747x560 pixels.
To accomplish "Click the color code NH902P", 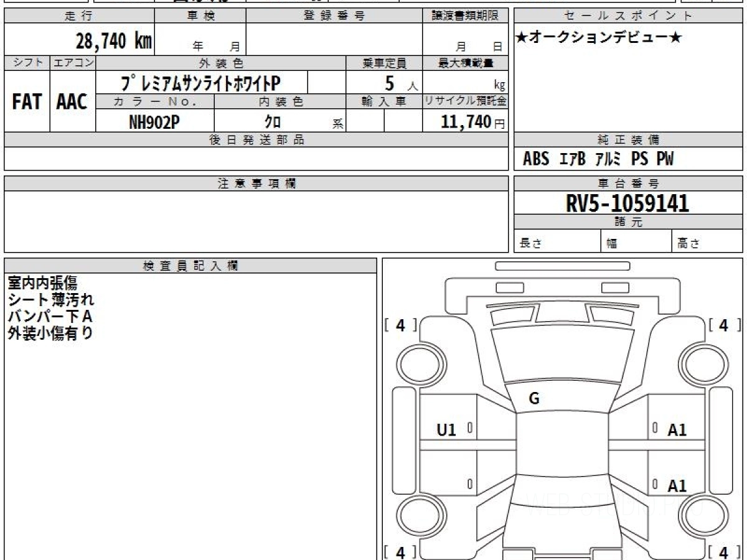I will [154, 122].
